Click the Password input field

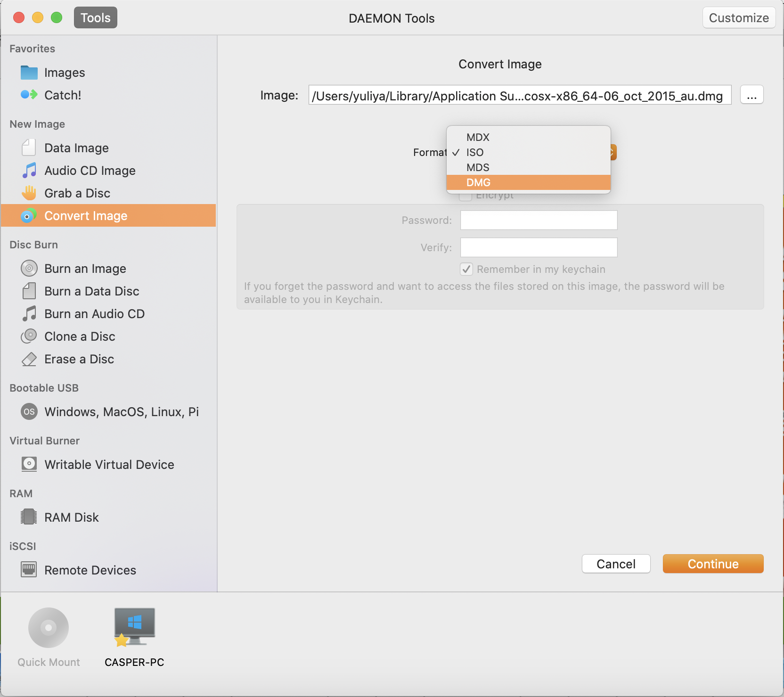(x=539, y=220)
